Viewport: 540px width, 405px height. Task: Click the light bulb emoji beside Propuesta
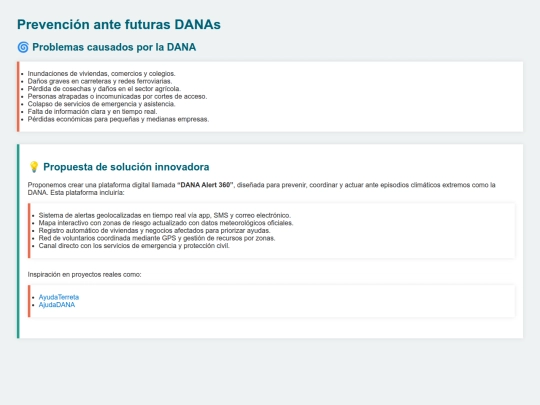(x=34, y=167)
